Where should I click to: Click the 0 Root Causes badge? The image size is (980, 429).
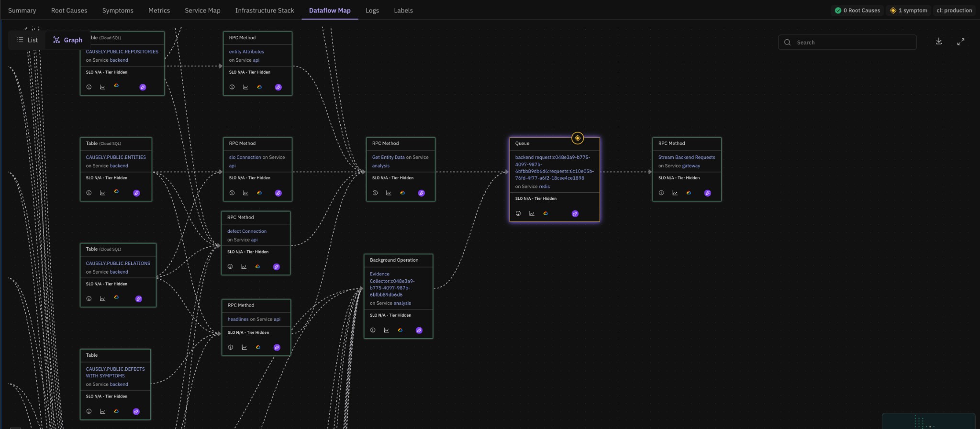click(858, 11)
